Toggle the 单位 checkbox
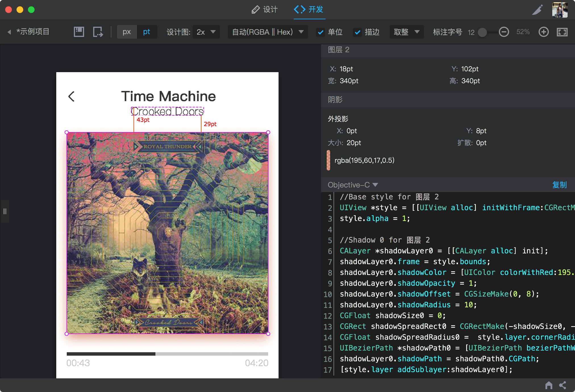The width and height of the screenshot is (575, 392). [x=320, y=32]
